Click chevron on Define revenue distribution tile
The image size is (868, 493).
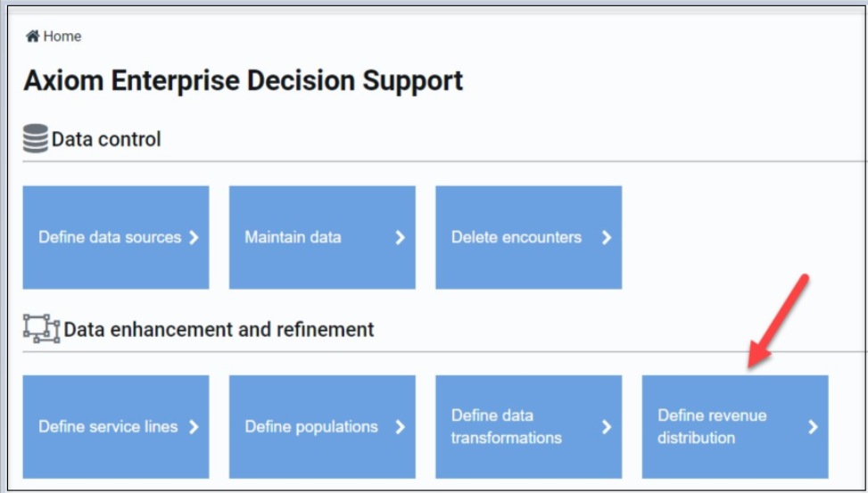tap(814, 427)
